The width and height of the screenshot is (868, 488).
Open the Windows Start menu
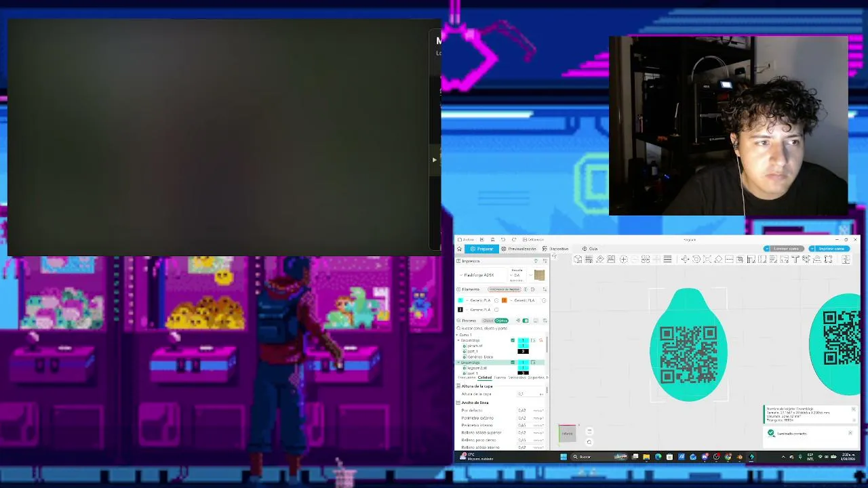pos(563,457)
